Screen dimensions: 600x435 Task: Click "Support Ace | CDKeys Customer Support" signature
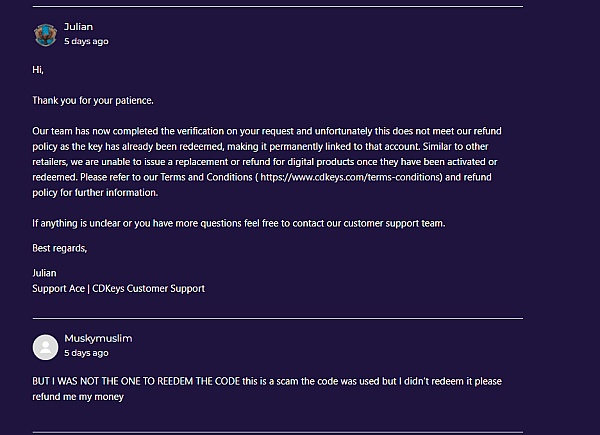pos(118,288)
